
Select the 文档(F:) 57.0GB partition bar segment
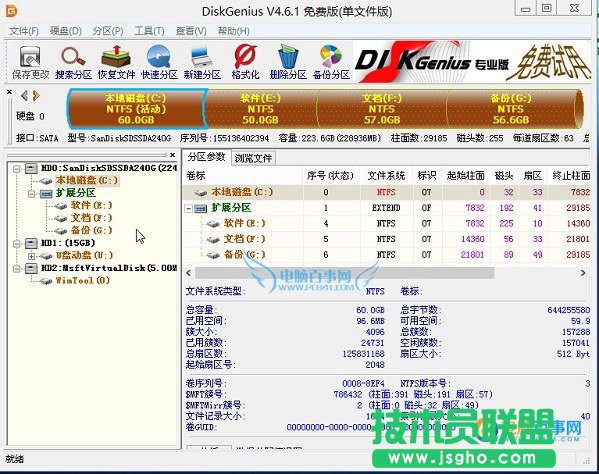tap(382, 109)
